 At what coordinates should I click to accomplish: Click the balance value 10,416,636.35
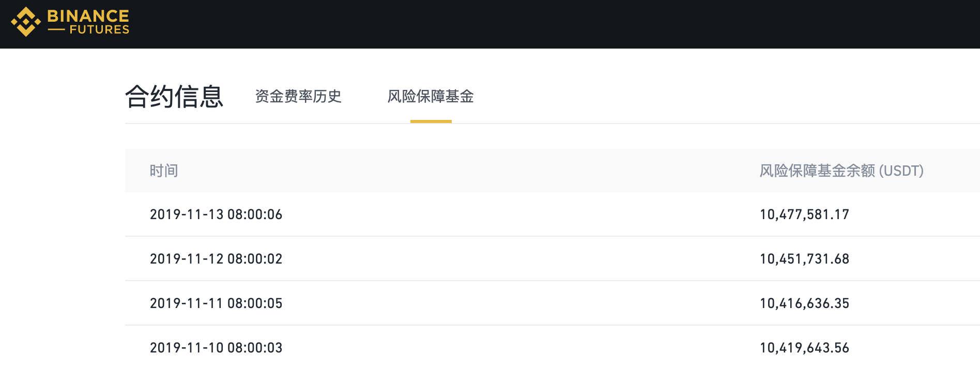[804, 303]
